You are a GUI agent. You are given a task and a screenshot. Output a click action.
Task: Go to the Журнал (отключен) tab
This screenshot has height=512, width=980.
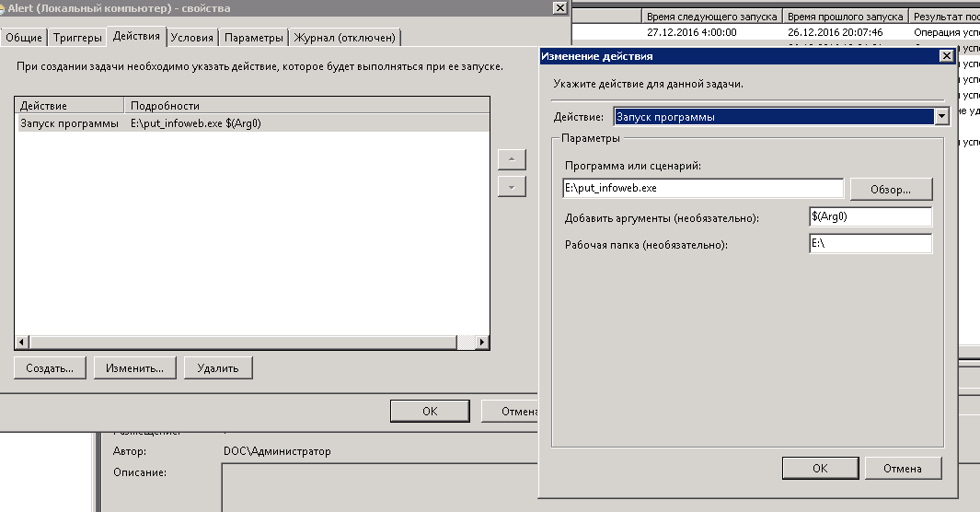click(345, 38)
